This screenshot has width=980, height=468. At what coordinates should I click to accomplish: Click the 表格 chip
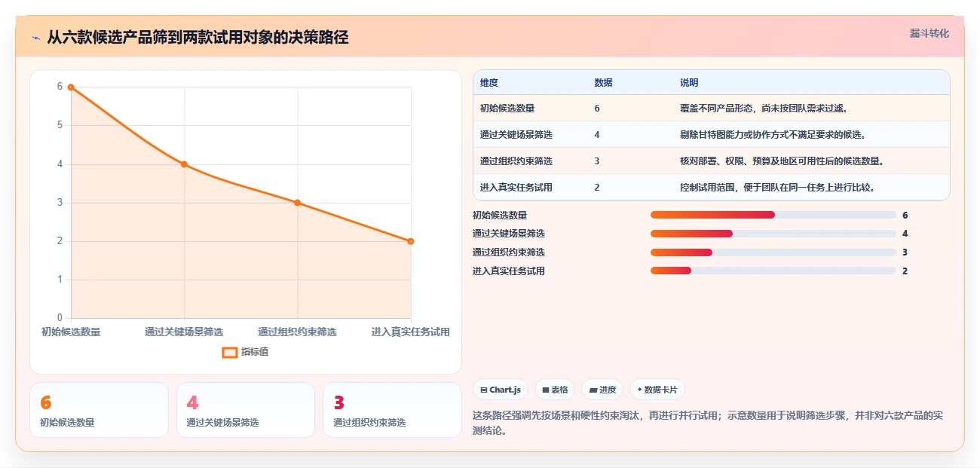[554, 390]
